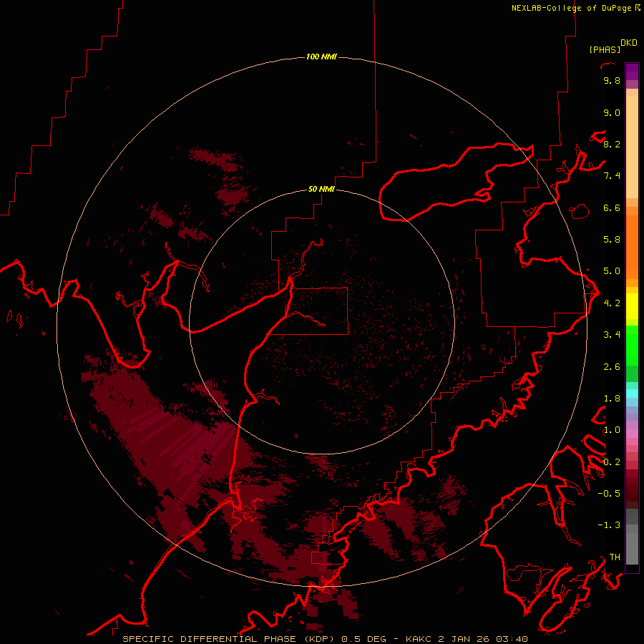Click the 1.0 scale value

click(612, 430)
